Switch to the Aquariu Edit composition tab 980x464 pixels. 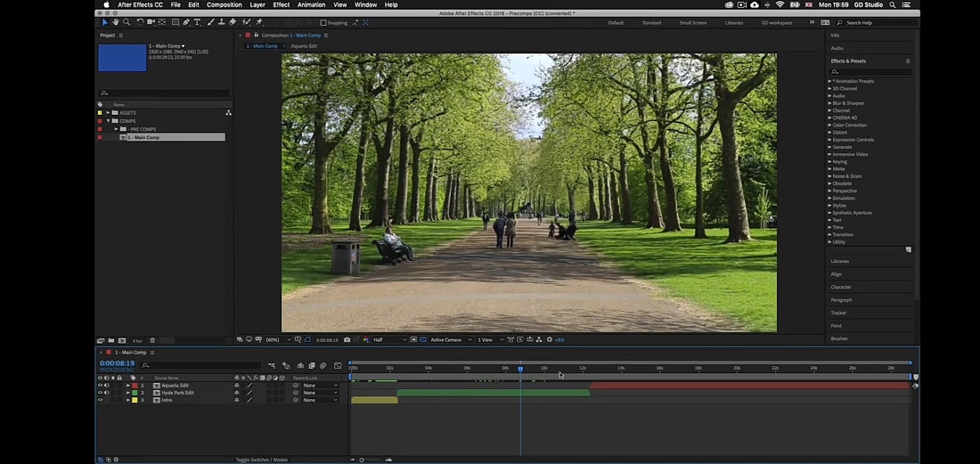(x=304, y=46)
